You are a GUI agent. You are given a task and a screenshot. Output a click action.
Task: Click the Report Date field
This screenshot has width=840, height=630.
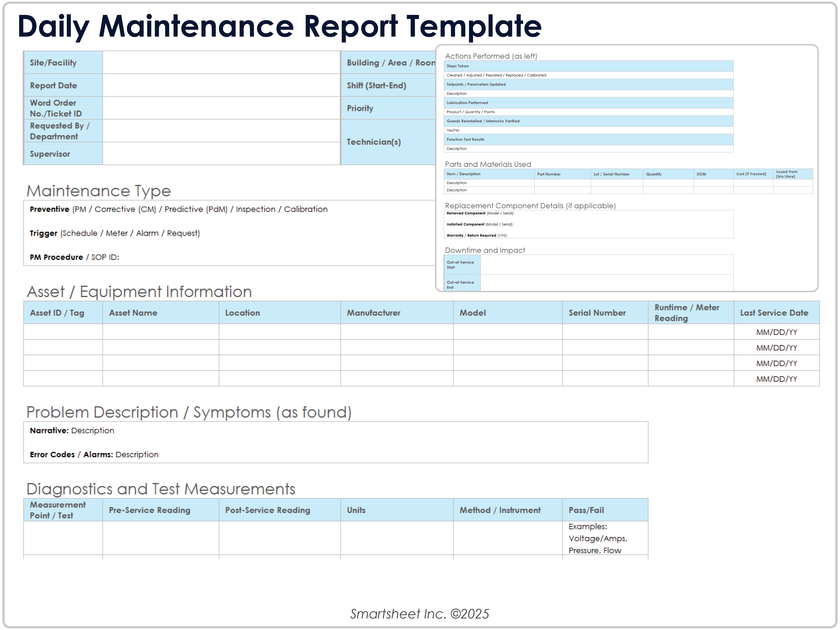[220, 85]
